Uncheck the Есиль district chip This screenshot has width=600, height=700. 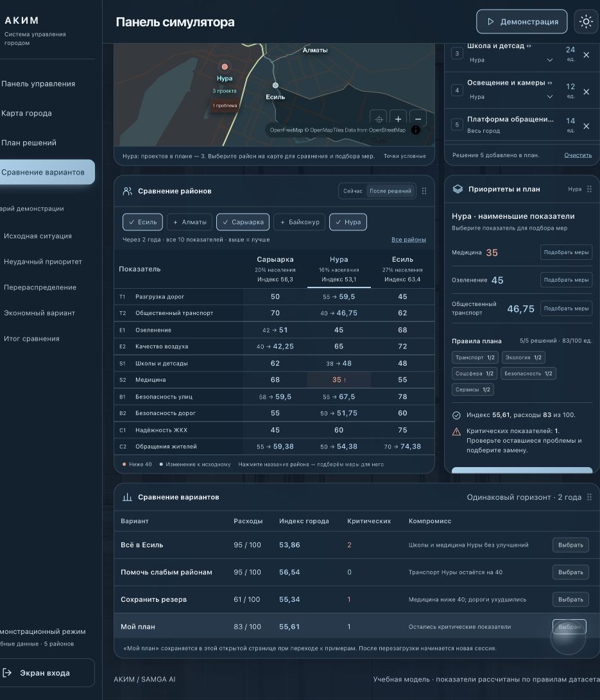click(x=143, y=222)
